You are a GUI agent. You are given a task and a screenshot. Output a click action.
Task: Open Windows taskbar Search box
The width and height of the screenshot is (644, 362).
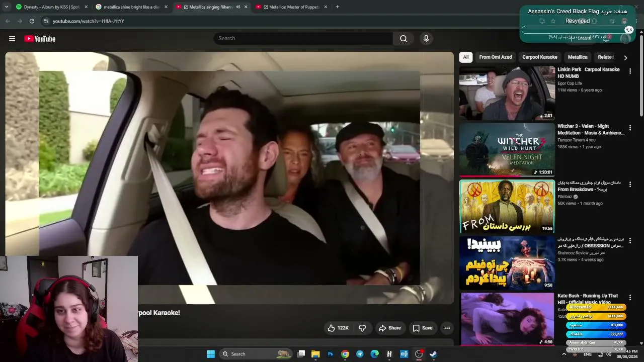257,354
